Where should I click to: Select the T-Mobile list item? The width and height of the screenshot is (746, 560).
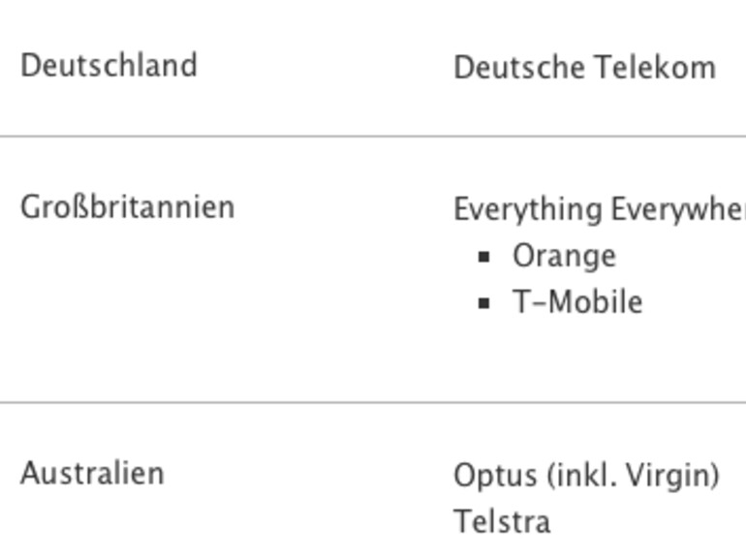click(x=577, y=302)
